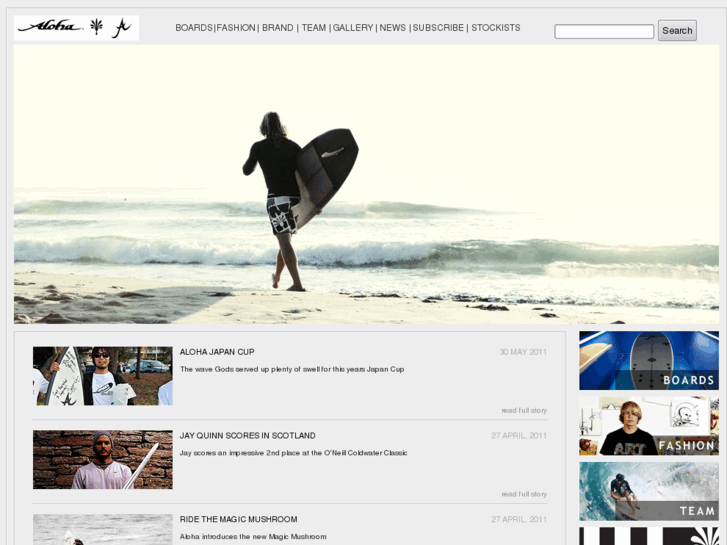Click the Aloha script logo
727x545 pixels.
(x=50, y=26)
